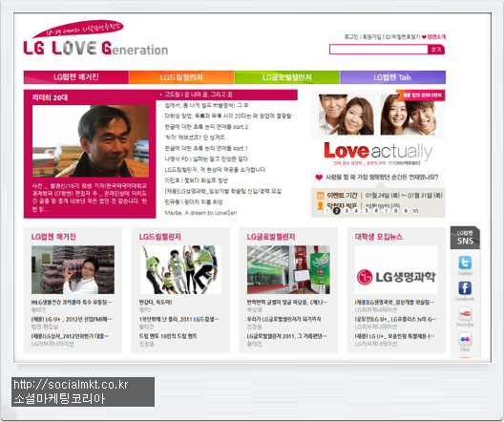Click the LG럽젠 매거진 card heading
504x422 pixels.
point(53,237)
